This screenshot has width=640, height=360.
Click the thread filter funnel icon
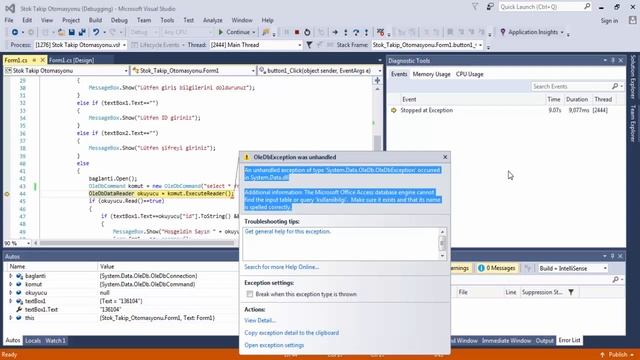click(309, 45)
